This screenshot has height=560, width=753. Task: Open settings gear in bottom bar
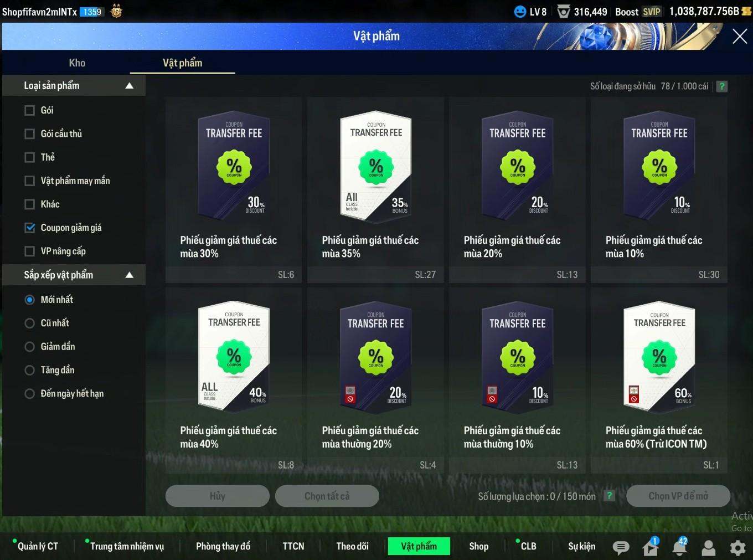point(737,548)
